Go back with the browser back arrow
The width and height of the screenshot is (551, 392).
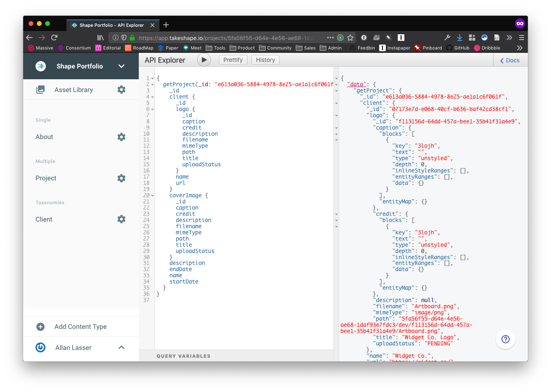point(29,38)
